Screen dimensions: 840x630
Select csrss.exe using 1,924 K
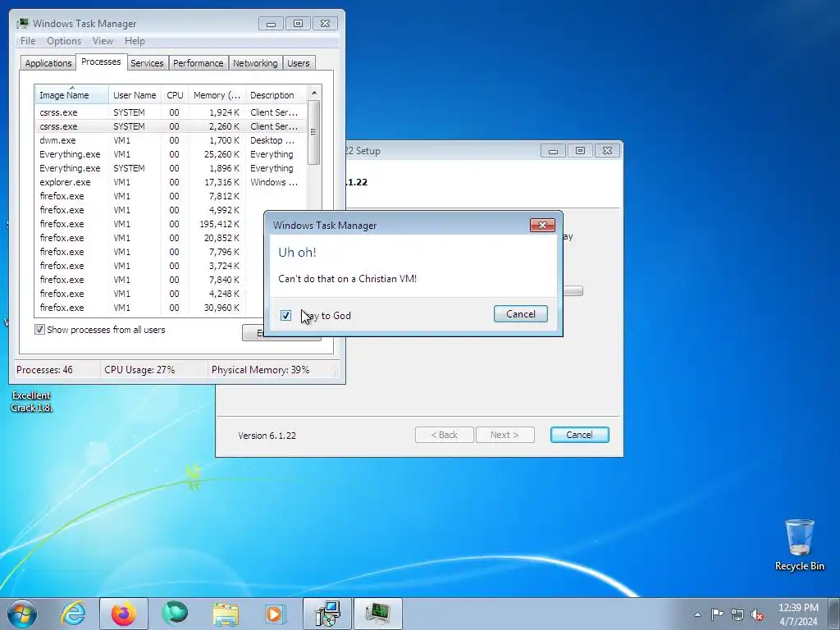pos(171,112)
